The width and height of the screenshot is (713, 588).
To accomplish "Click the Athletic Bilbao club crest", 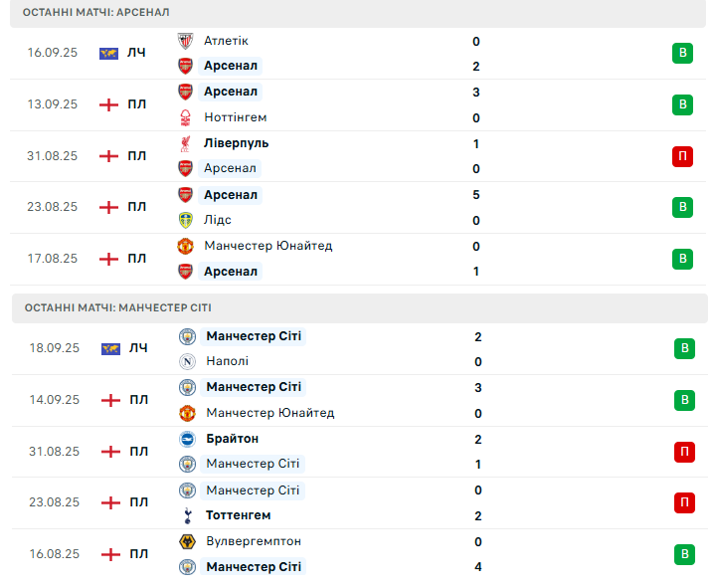I will coord(185,41).
